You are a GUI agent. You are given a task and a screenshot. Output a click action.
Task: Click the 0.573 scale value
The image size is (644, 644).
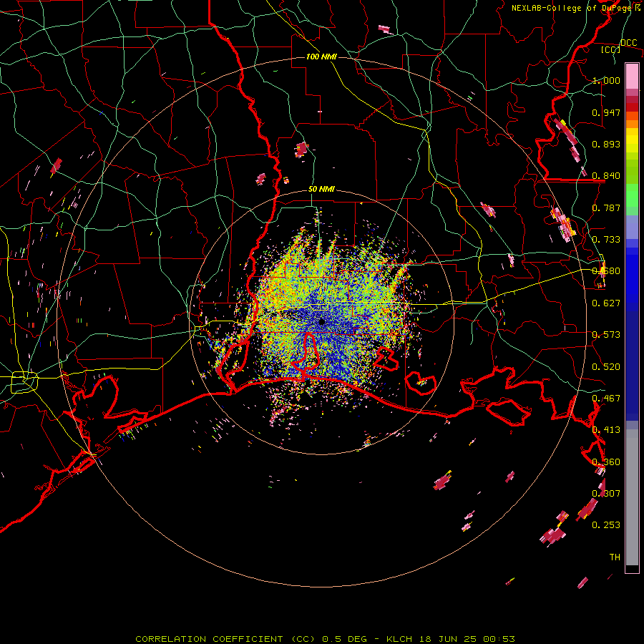606,335
